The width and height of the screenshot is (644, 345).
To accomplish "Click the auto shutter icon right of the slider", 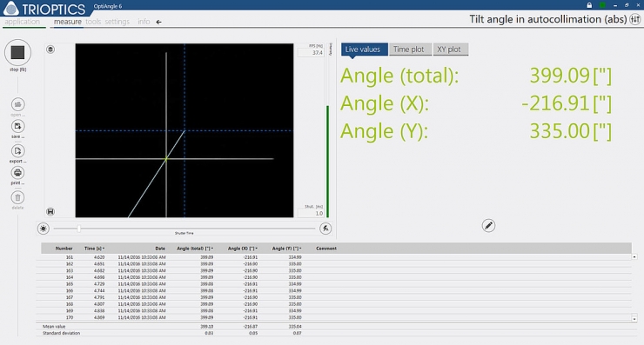I will coord(325,229).
